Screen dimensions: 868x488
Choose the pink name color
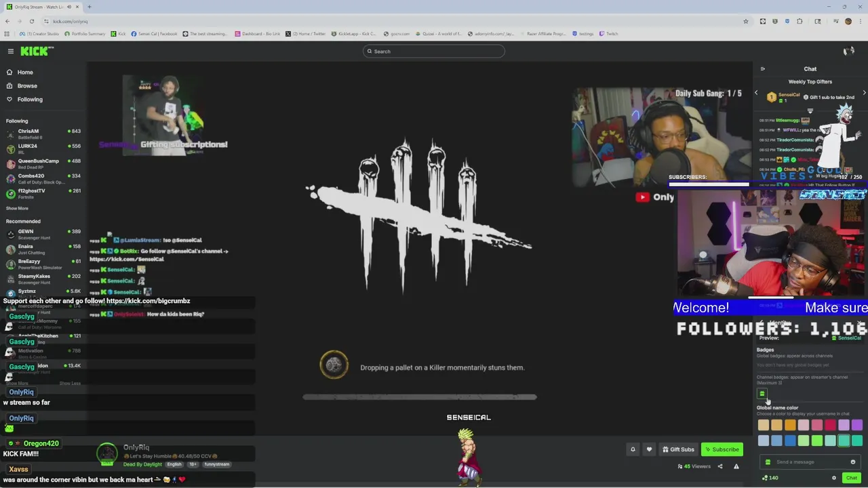click(x=817, y=425)
